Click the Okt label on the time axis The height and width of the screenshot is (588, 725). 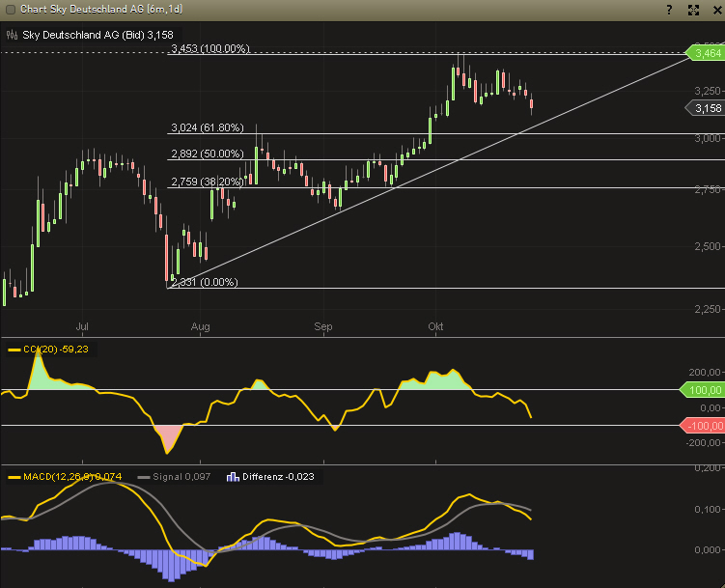pyautogui.click(x=435, y=326)
